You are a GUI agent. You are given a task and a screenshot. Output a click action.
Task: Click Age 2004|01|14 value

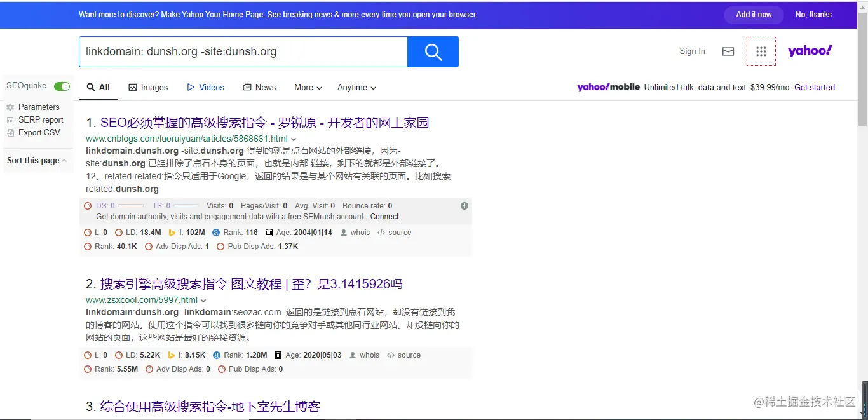[x=313, y=233]
